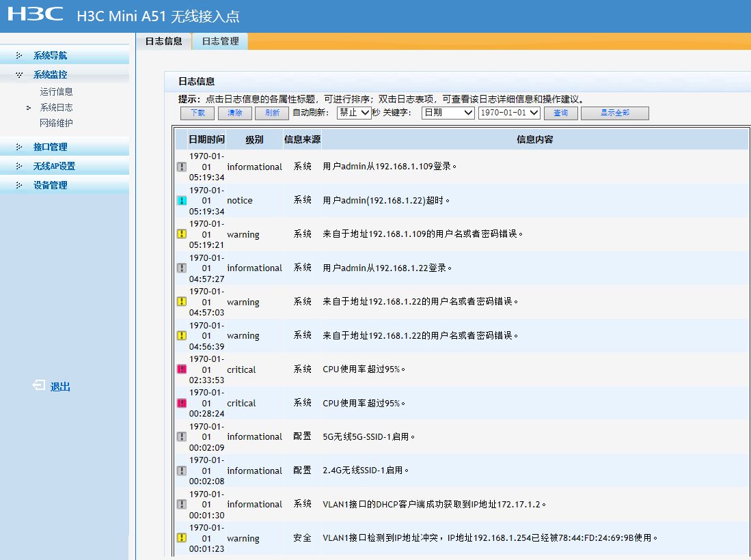Viewport: 751px width, 560px height.
Task: Switch to the 日志信息 tab
Action: (164, 42)
